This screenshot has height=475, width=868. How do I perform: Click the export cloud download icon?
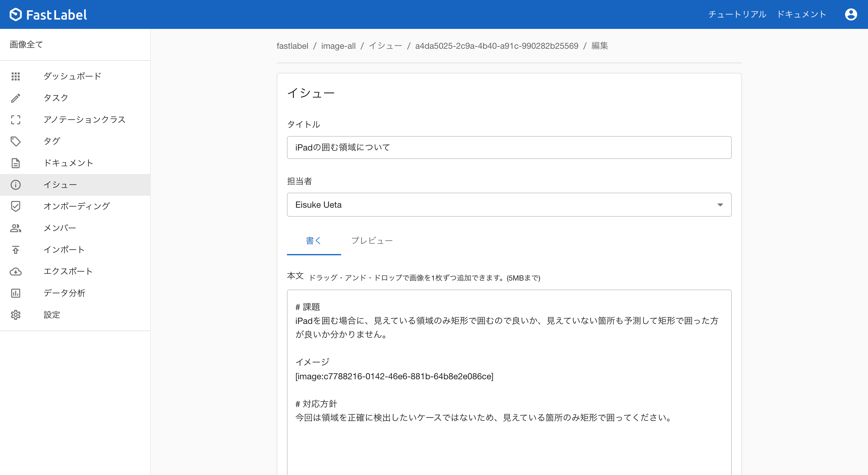point(15,271)
